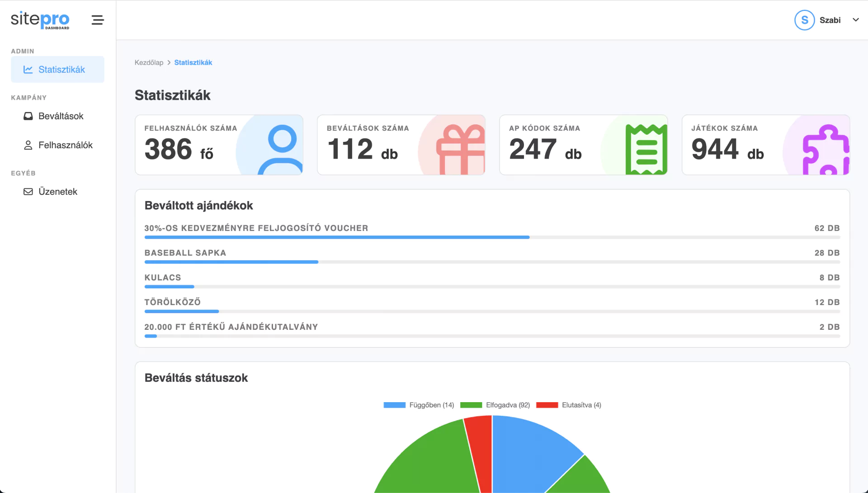Click the blue user icon on Felhasználók card
This screenshot has height=493, width=868.
point(281,150)
